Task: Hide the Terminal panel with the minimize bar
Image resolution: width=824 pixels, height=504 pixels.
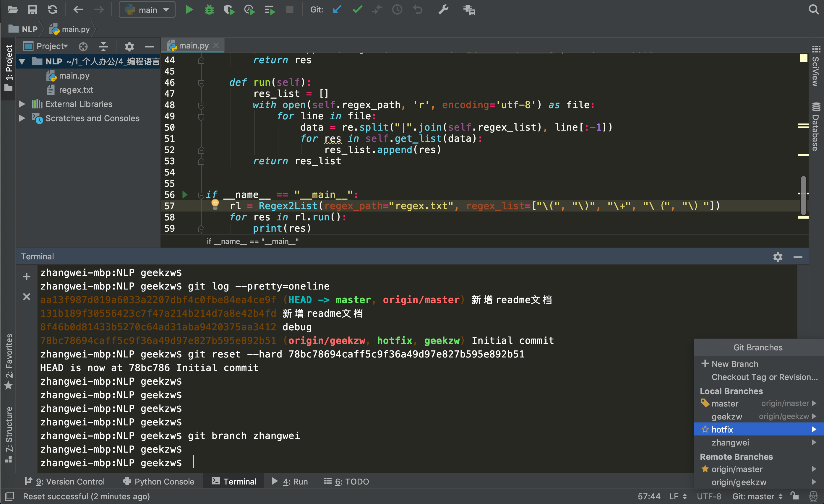Action: (799, 257)
